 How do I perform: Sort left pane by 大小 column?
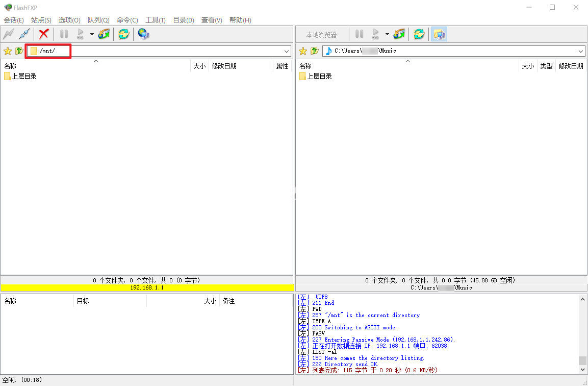pyautogui.click(x=199, y=66)
